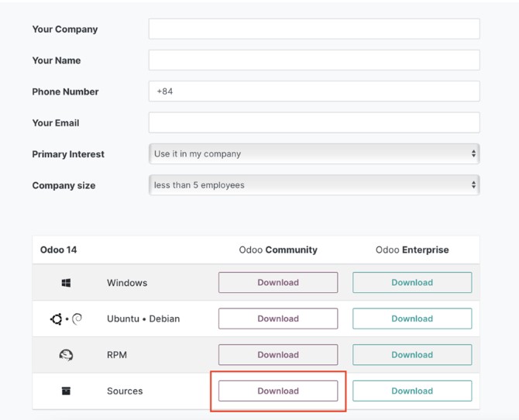Download Odoo Community RPM package
519x420 pixels.
278,355
